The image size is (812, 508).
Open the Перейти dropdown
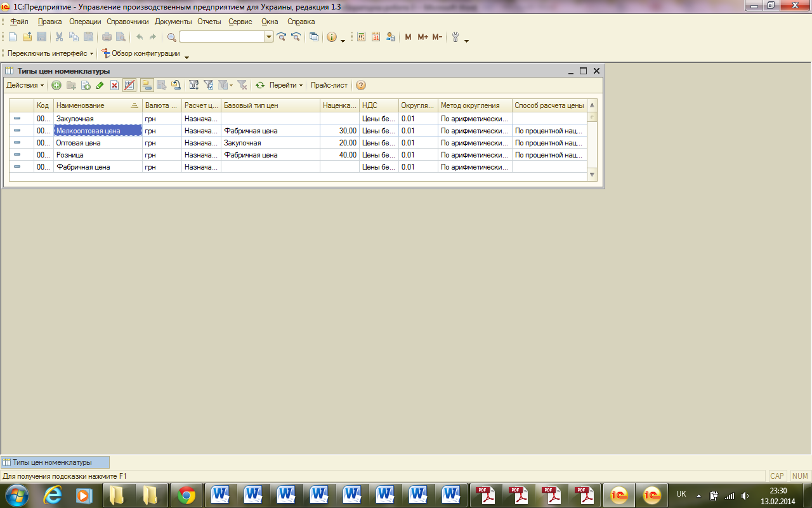pos(286,85)
